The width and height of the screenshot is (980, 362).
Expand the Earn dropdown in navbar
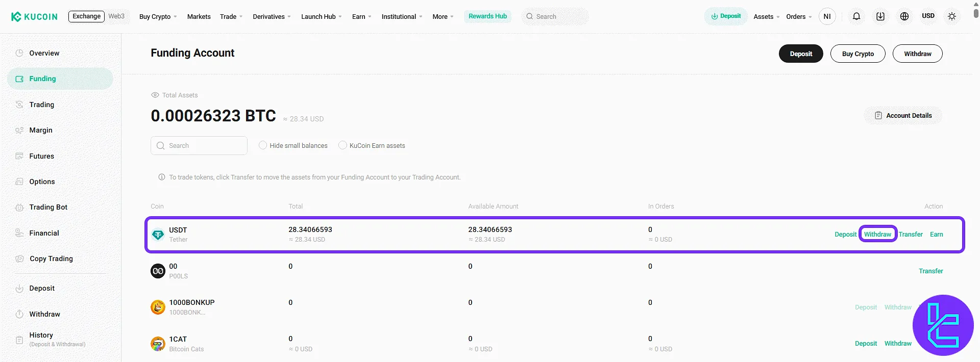(x=362, y=17)
